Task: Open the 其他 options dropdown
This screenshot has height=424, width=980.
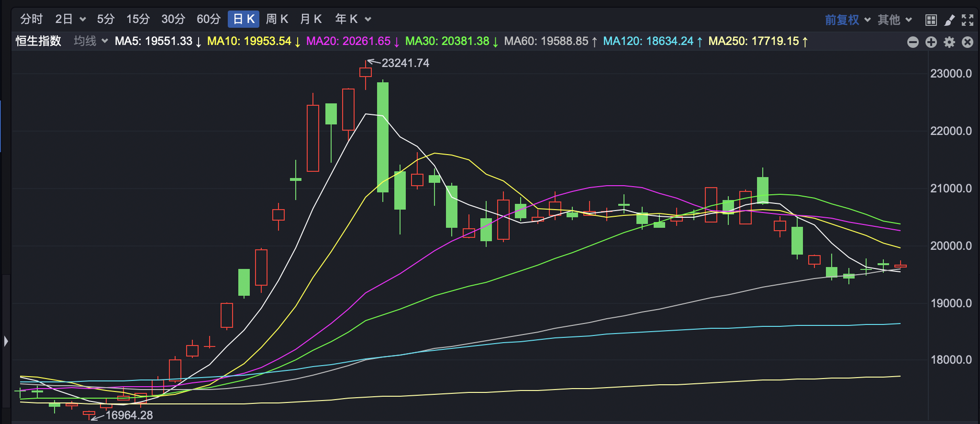Action: tap(894, 20)
